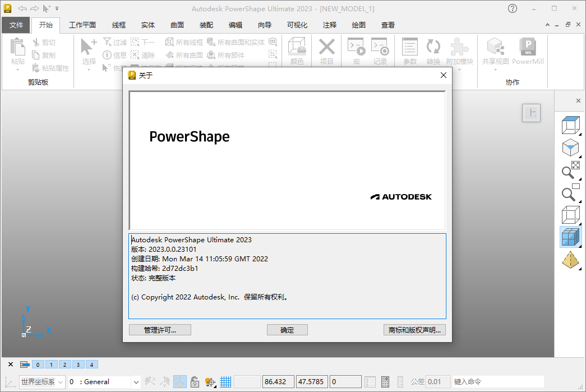Click the X coordinate field showing 86.432
Viewport: 586px width, 392px height.
(279, 381)
